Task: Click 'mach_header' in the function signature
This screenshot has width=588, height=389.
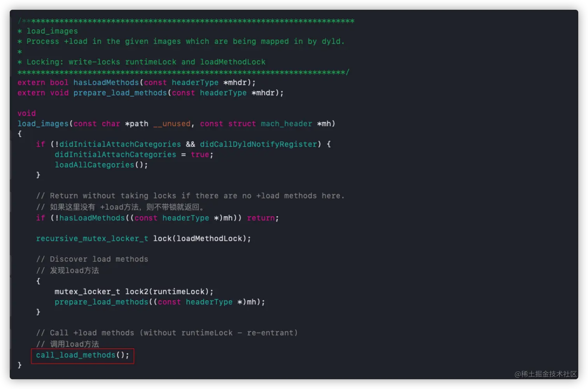Action: pos(286,124)
